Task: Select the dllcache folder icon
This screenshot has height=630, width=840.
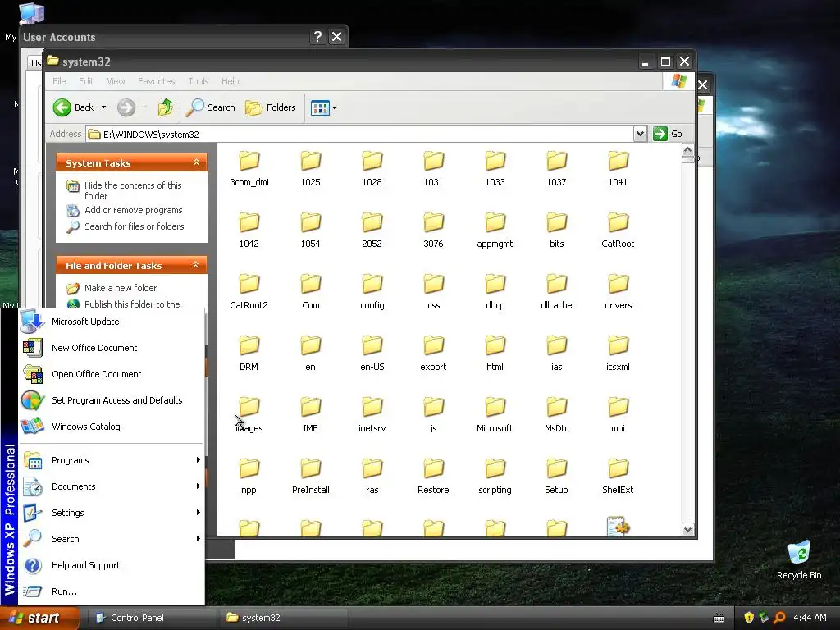Action: click(557, 284)
